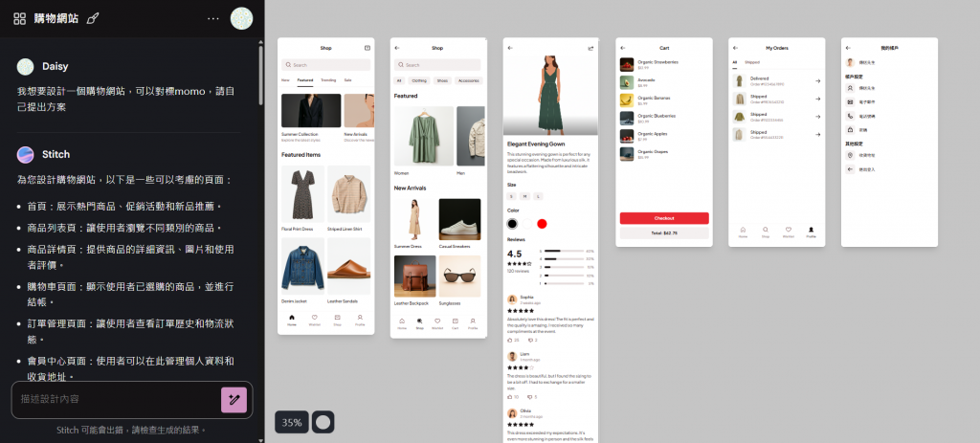Click the Daisy avatar in chat
This screenshot has height=443, width=980.
[x=25, y=66]
